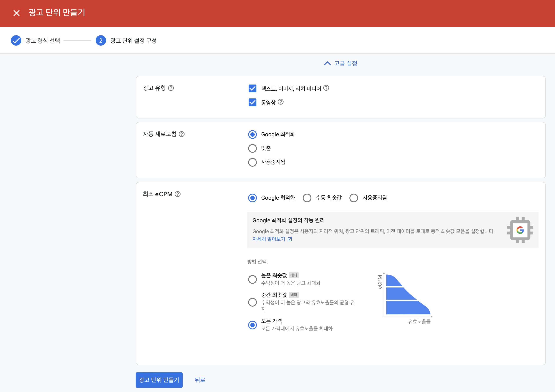Choose 수동 최솟값 eCPM option
This screenshot has width=555, height=392.
pyautogui.click(x=307, y=198)
